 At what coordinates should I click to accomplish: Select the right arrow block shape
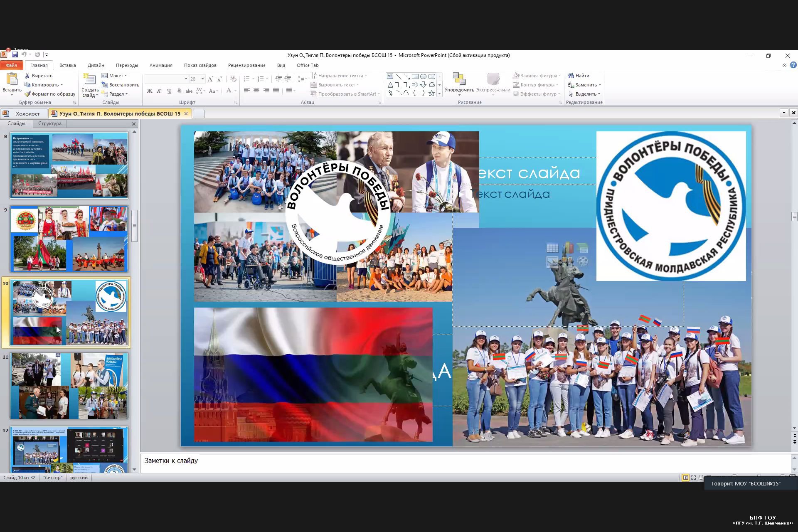415,85
